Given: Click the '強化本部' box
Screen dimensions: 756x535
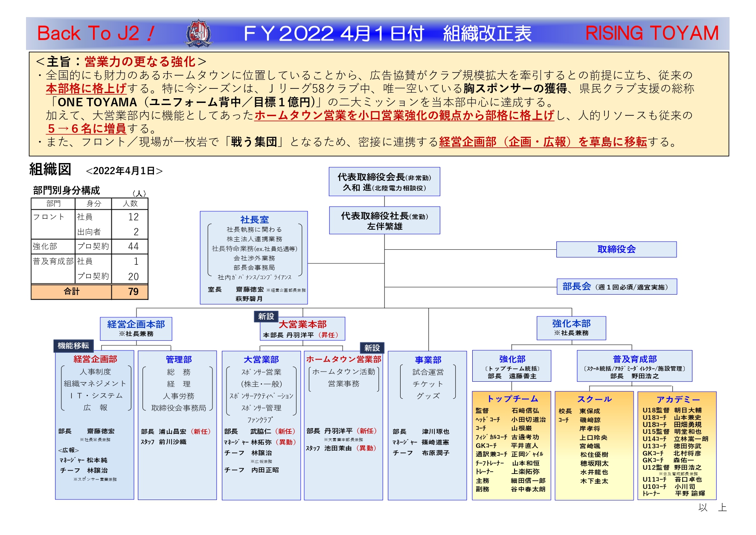Looking at the screenshot, I should 571,328.
